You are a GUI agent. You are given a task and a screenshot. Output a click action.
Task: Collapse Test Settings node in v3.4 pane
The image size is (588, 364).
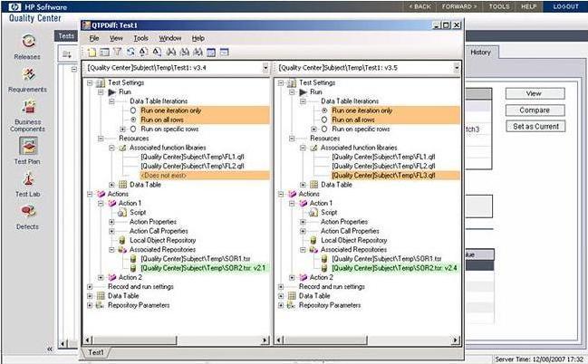pyautogui.click(x=90, y=82)
